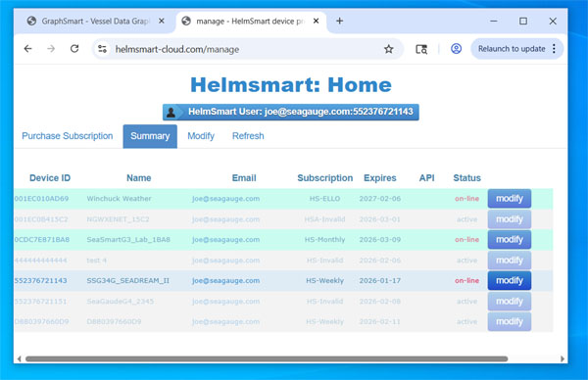Open the Modify tab

tap(201, 136)
